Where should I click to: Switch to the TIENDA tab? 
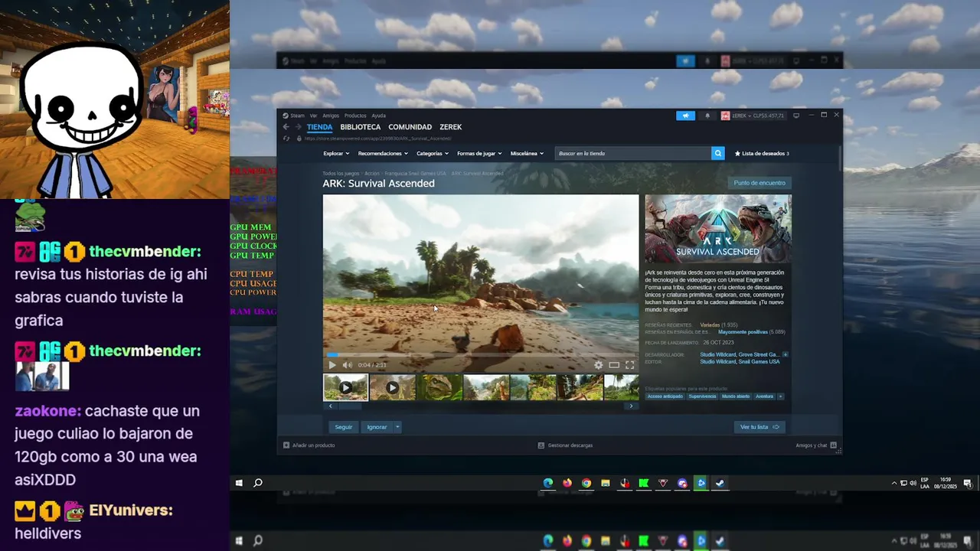[x=319, y=127]
